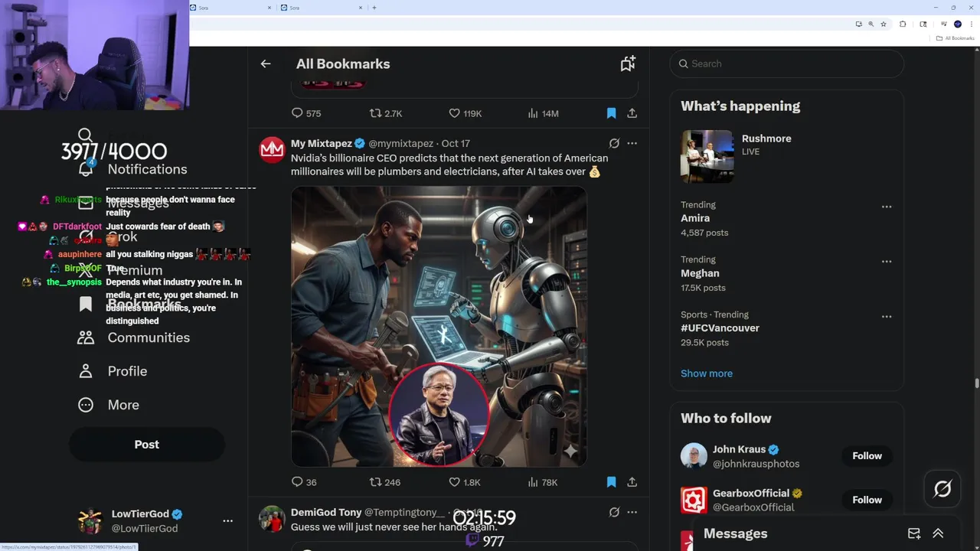Open the Meghan trending topic

tap(700, 273)
